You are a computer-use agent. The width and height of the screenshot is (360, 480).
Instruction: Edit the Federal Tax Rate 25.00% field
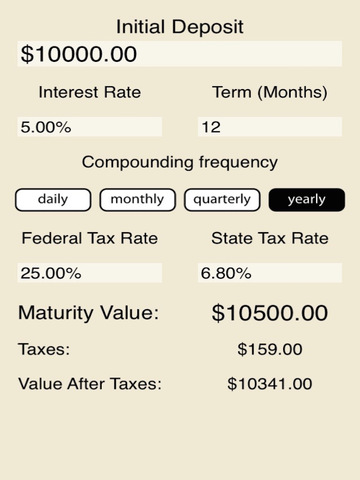coord(90,273)
